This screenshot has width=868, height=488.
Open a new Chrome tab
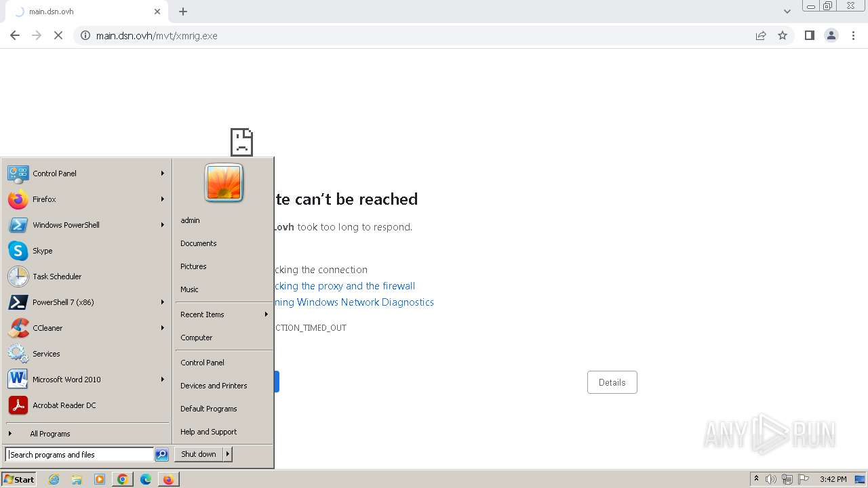point(183,12)
